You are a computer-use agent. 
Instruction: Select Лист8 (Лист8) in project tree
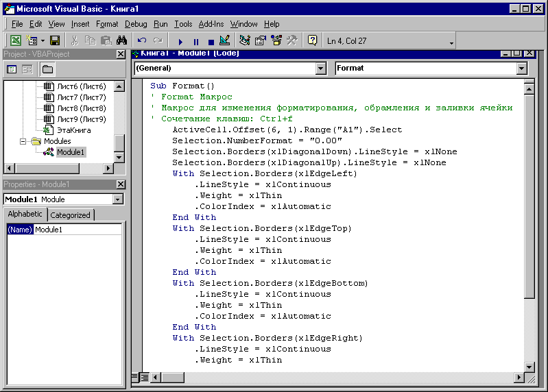point(82,108)
